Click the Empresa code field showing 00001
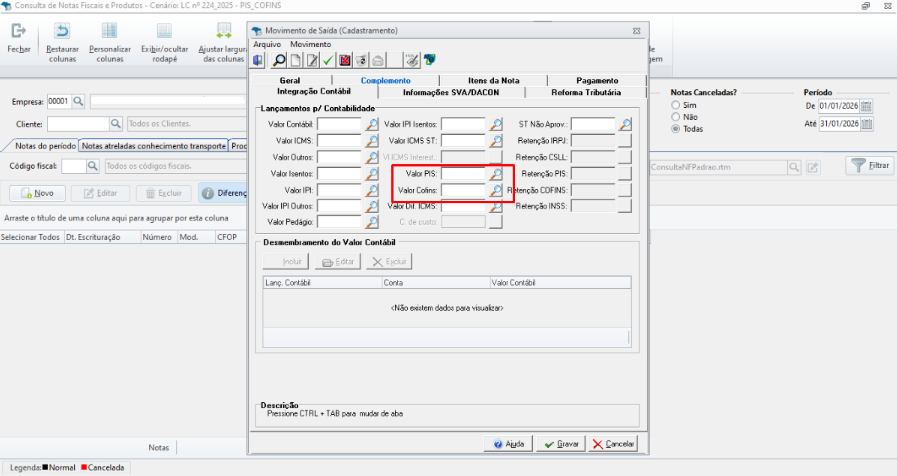897x476 pixels. [x=59, y=101]
